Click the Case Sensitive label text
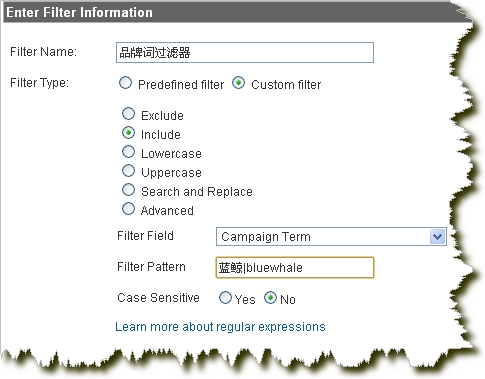485x379 pixels. (158, 298)
